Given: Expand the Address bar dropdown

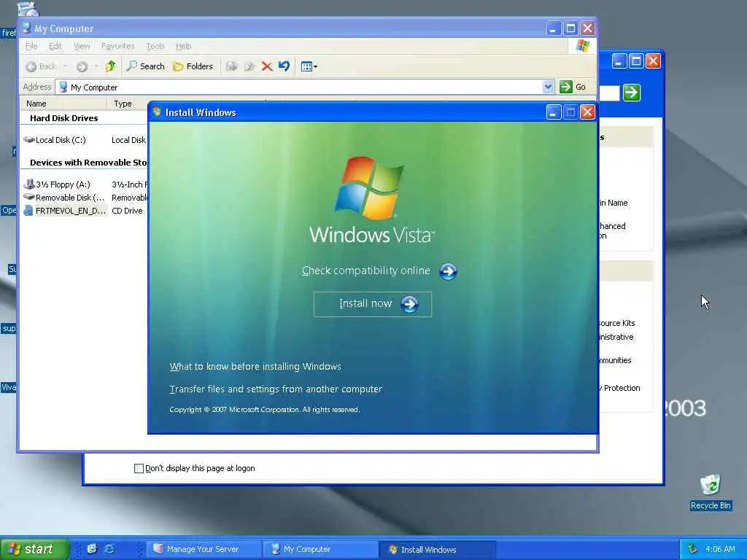Looking at the screenshot, I should click(x=548, y=87).
